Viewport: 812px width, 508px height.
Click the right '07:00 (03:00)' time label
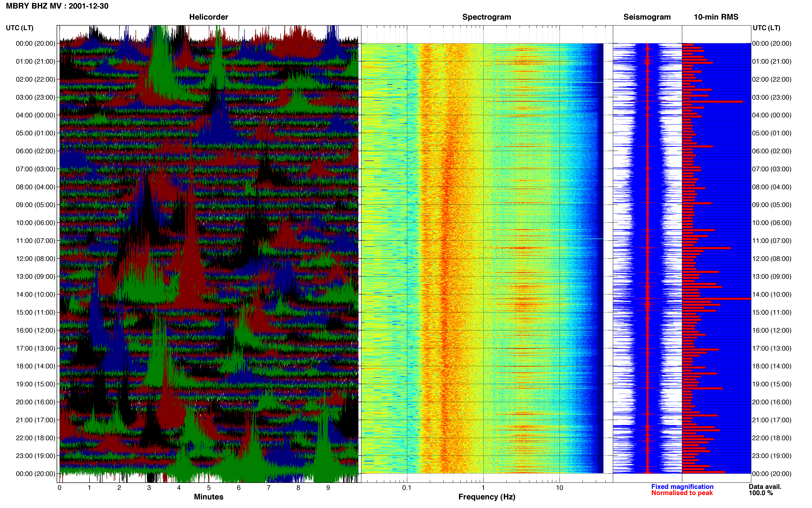(x=772, y=169)
